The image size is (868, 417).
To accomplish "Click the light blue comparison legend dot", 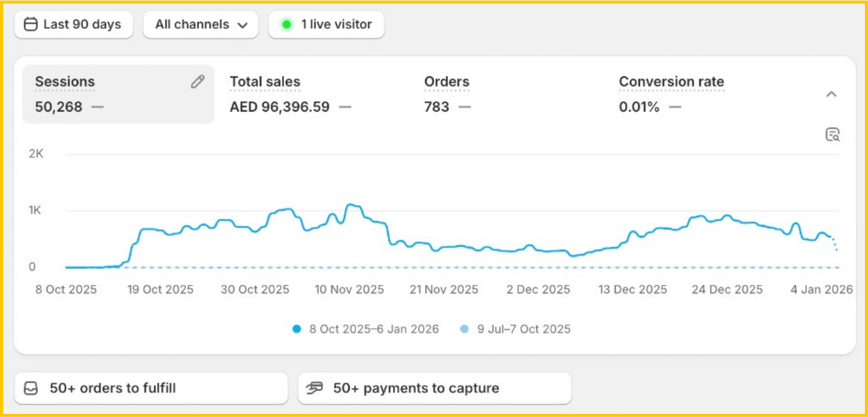I will (x=464, y=329).
